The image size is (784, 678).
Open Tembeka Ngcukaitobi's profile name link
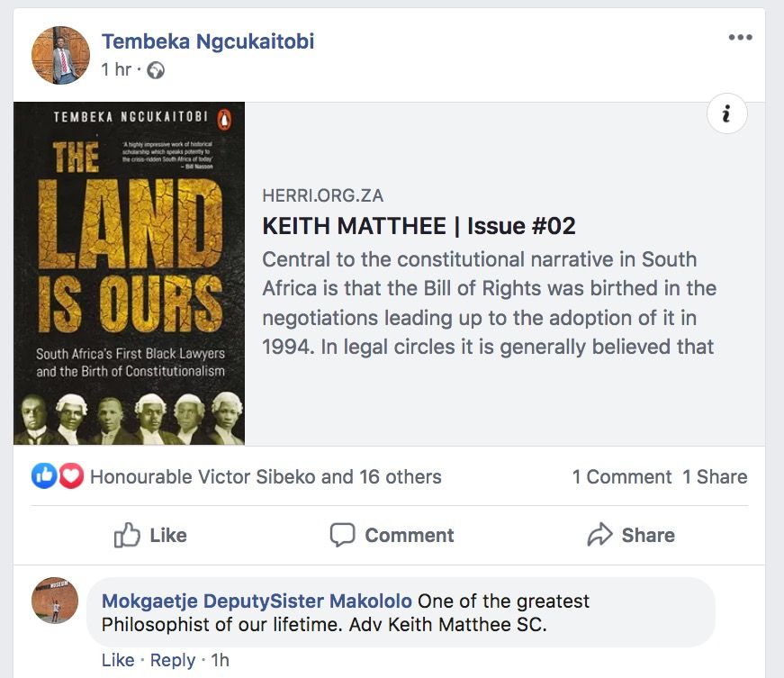click(x=208, y=41)
